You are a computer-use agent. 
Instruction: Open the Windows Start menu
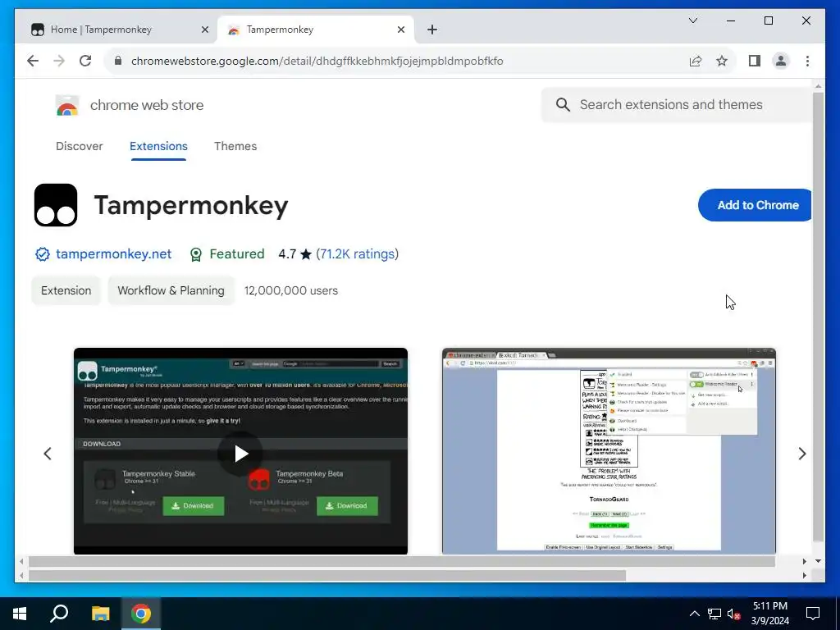click(x=20, y=614)
